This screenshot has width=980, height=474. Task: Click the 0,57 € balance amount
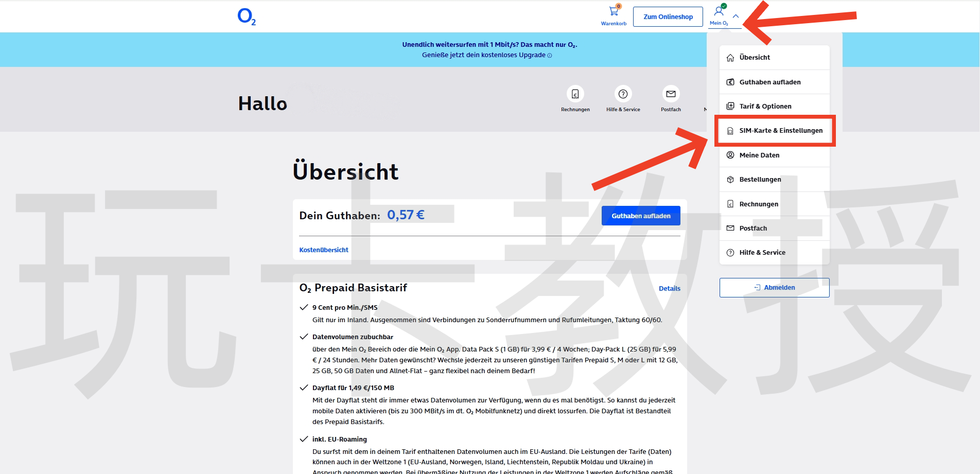click(x=406, y=215)
